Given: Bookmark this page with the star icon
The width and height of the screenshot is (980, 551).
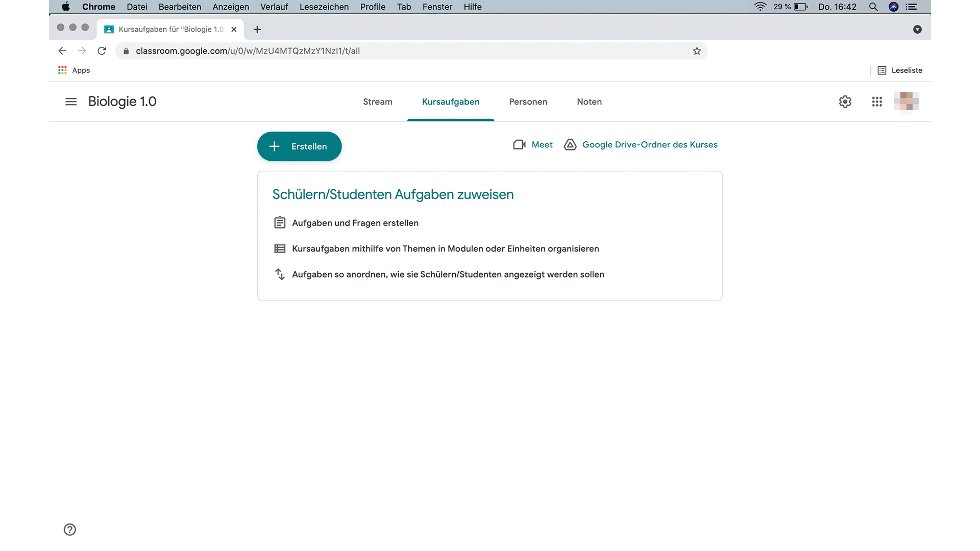Looking at the screenshot, I should click(x=696, y=51).
